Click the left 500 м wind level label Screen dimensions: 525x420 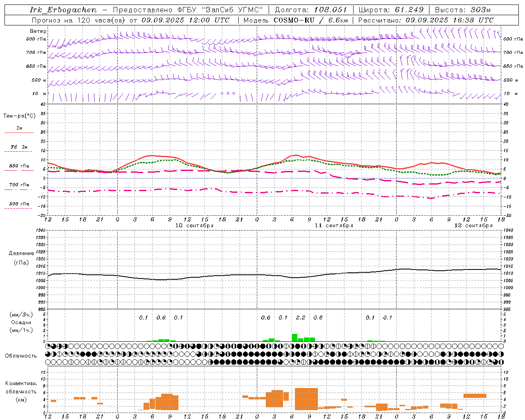tap(39, 80)
